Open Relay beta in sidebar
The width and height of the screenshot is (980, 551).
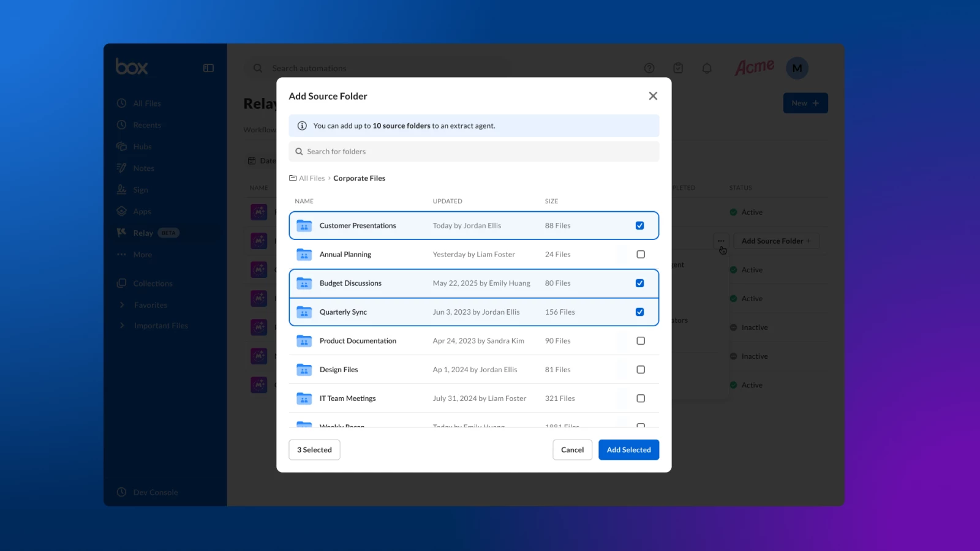point(148,233)
